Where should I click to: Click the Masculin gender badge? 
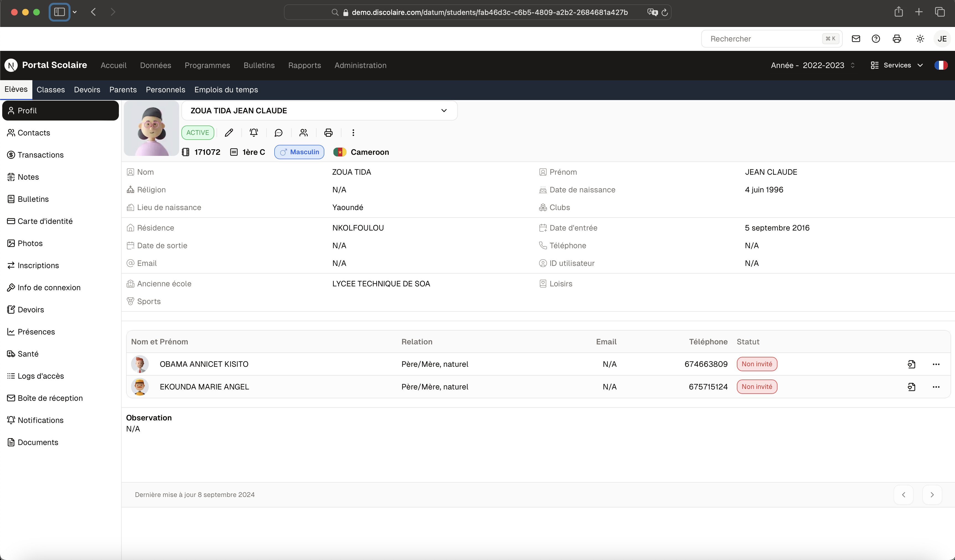click(299, 152)
